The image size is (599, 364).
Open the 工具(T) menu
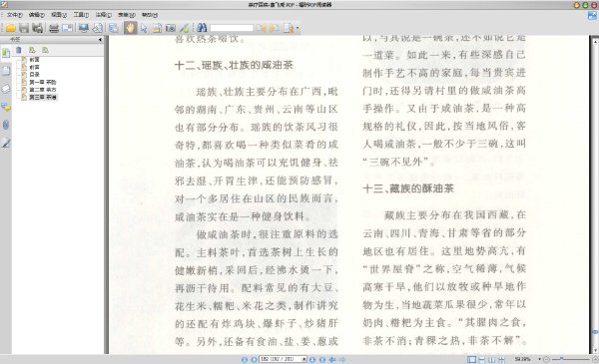tap(81, 15)
